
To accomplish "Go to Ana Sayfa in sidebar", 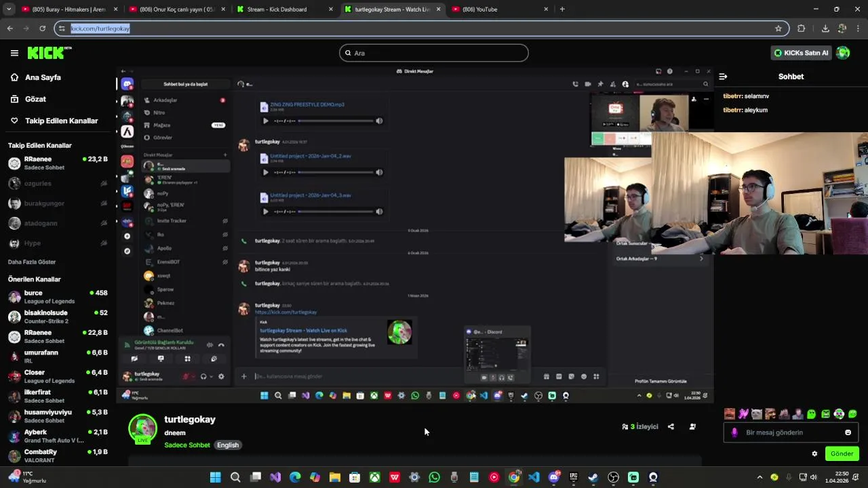I will tap(43, 77).
